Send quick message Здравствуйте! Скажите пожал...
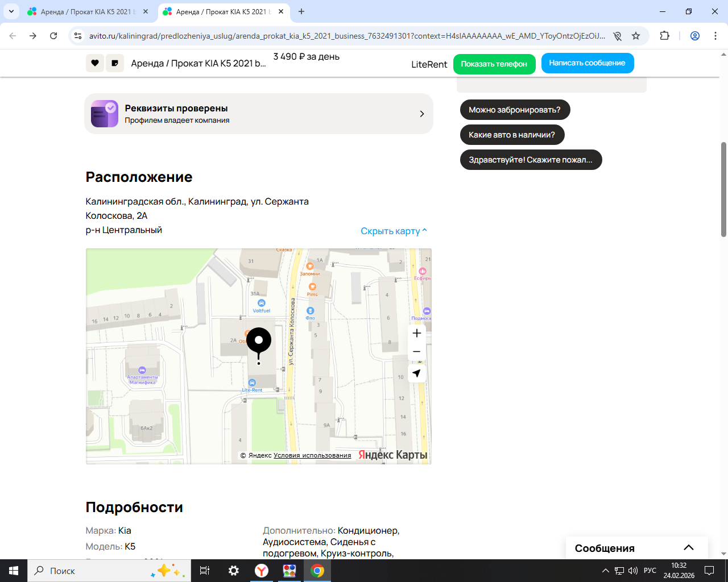Viewport: 728px width, 582px height. coord(531,160)
